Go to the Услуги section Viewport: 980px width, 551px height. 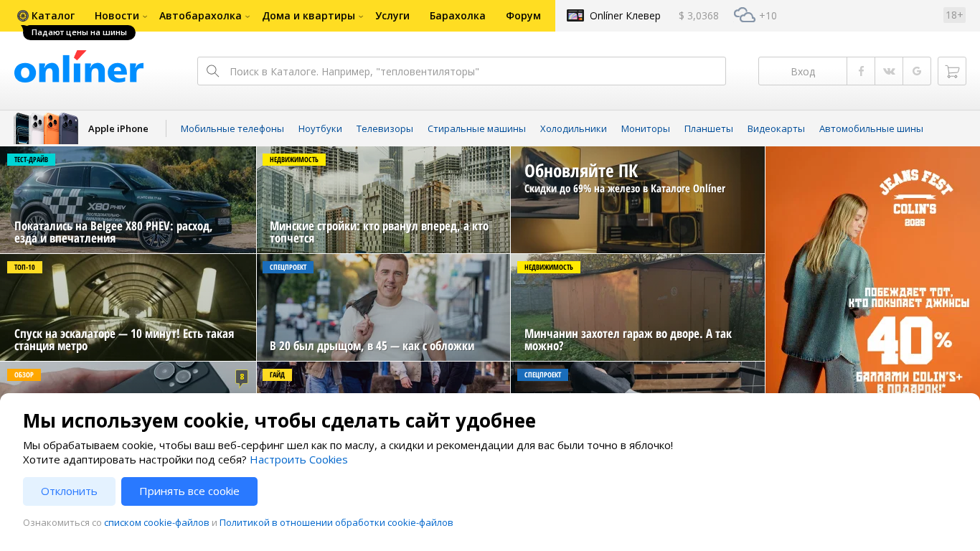pyautogui.click(x=392, y=16)
